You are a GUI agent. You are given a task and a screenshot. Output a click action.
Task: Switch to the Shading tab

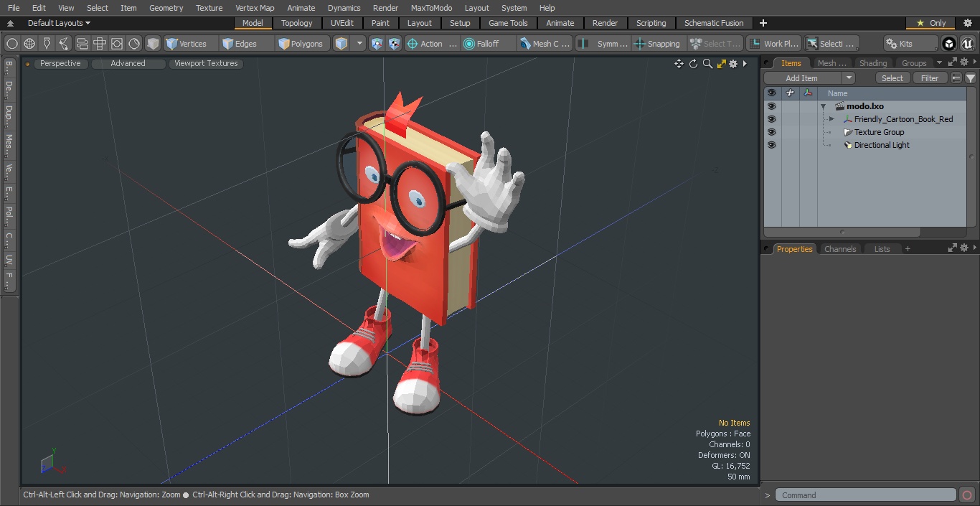pos(873,63)
